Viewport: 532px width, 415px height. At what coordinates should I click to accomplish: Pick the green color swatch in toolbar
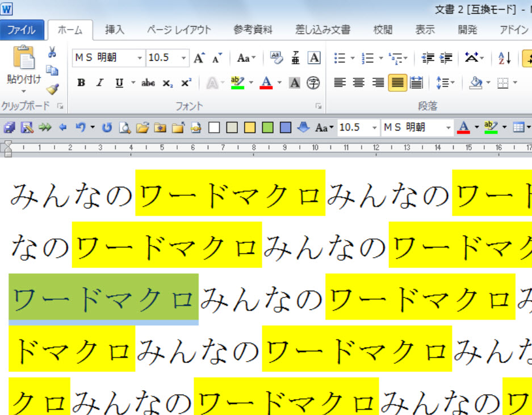click(268, 128)
